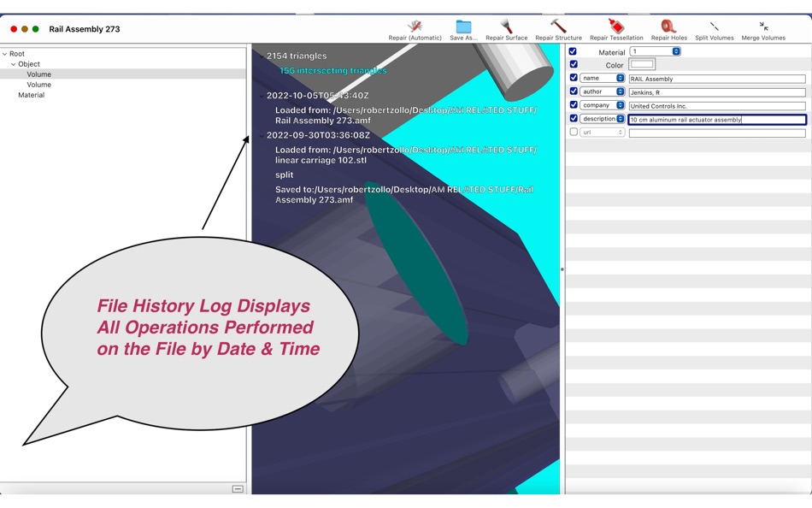
Task: Click the Saved to Rail Assembly 273.amf entry
Action: [x=404, y=194]
